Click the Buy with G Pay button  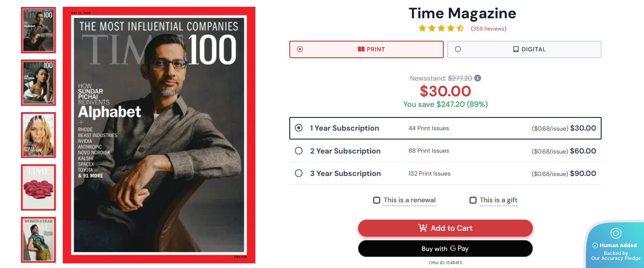[445, 248]
